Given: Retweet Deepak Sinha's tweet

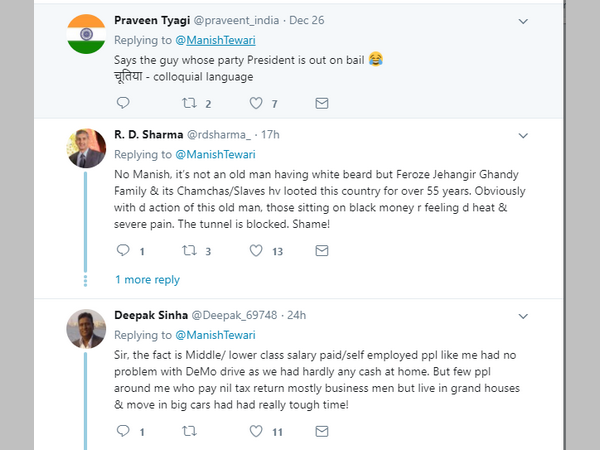Looking at the screenshot, I should pos(188,431).
